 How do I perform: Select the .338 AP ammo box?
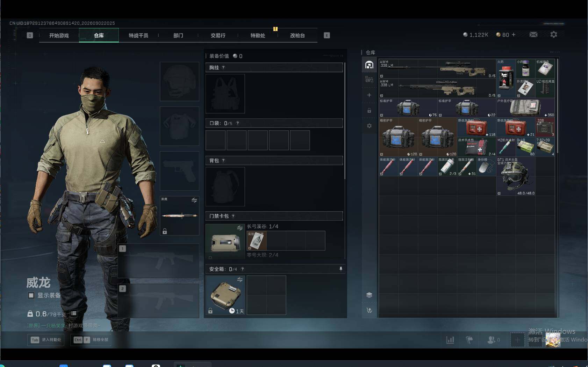545,127
